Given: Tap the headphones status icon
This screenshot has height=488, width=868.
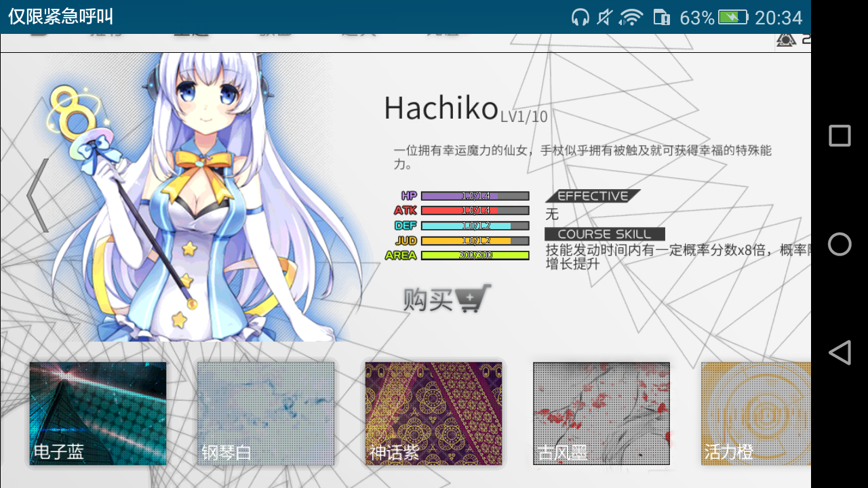Looking at the screenshot, I should tap(580, 18).
